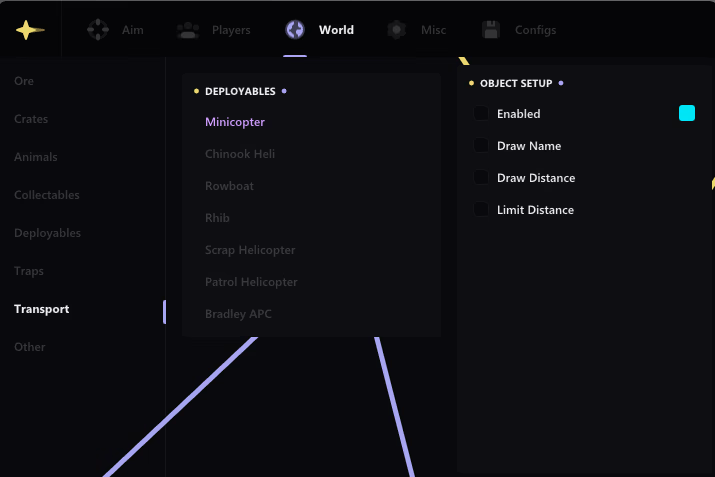Open the cyan color swatch for Enabled
Viewport: 715px width, 477px height.
(x=687, y=113)
